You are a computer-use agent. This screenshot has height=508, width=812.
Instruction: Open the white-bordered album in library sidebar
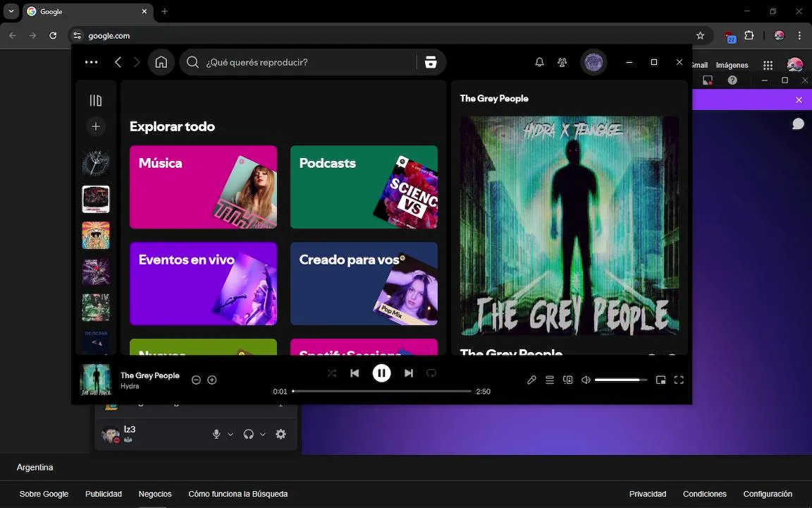96,199
